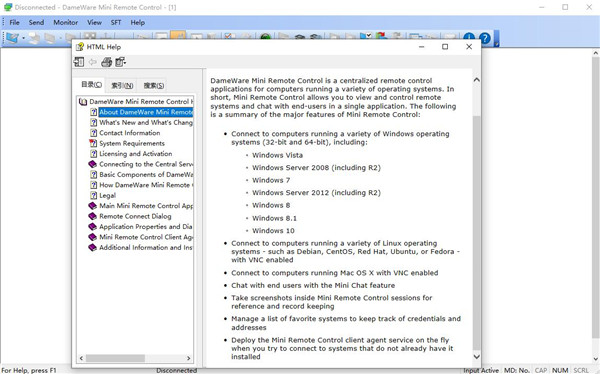
Task: Click tree pane left scroll arrow
Action: point(81,358)
